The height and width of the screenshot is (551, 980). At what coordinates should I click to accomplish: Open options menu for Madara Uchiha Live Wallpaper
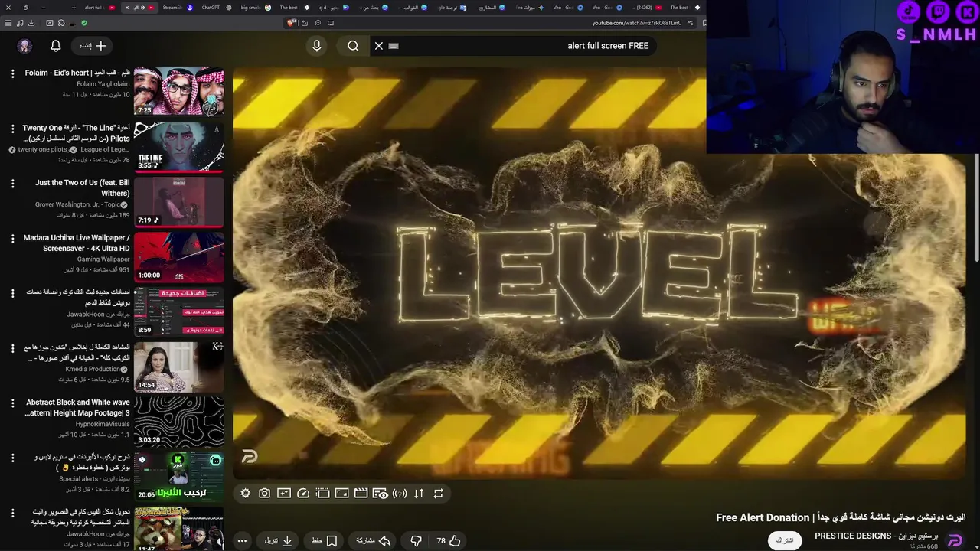(x=12, y=239)
